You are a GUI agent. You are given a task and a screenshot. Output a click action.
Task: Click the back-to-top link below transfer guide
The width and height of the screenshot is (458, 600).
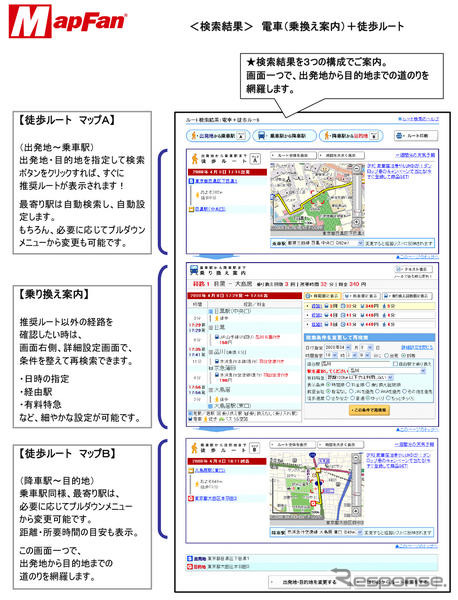tap(417, 430)
